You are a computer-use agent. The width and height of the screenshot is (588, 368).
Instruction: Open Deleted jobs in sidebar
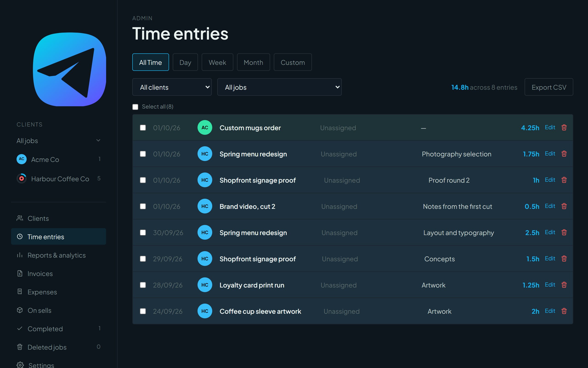tap(59, 347)
